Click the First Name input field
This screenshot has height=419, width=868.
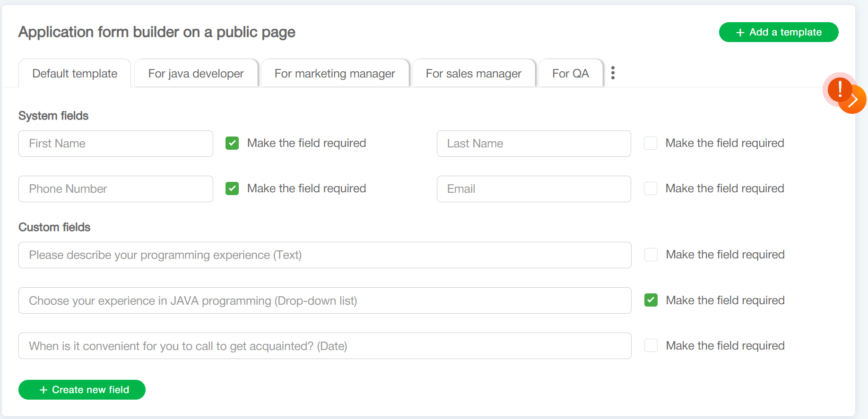click(x=115, y=144)
